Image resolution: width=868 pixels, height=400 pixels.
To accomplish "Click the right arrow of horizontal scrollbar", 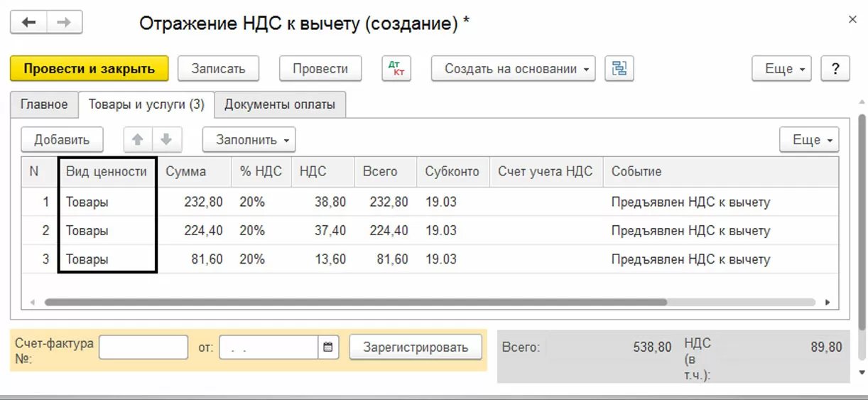I will click(x=828, y=302).
